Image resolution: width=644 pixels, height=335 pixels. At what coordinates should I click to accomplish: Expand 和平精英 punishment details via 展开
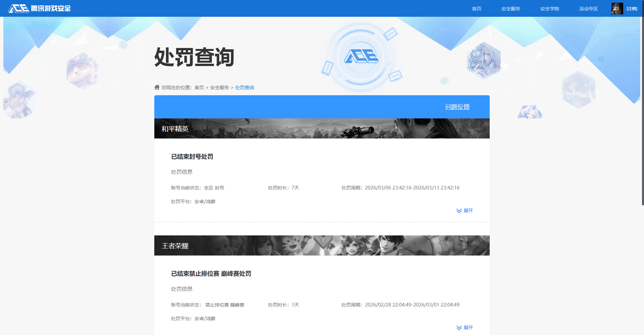pos(465,211)
